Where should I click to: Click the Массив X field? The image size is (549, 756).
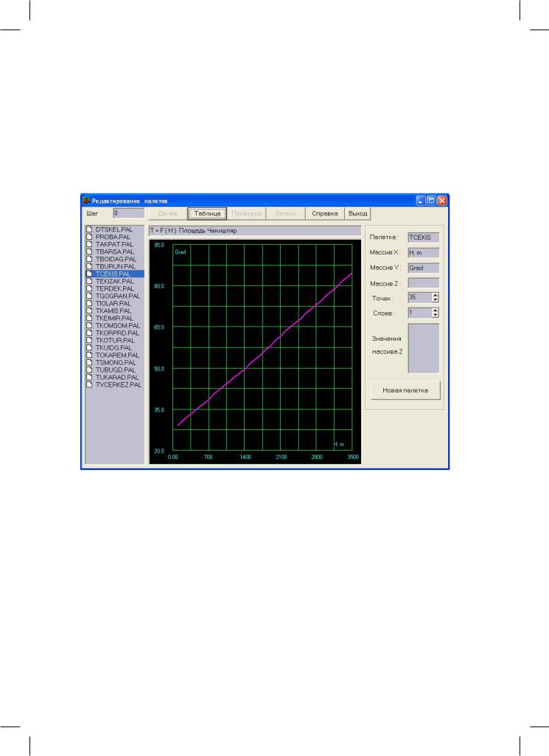(x=423, y=253)
